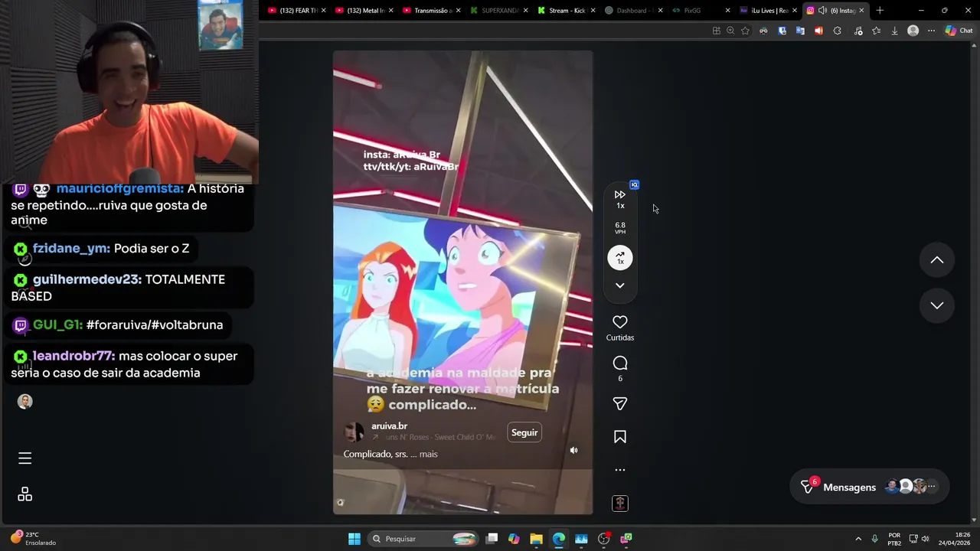Viewport: 980px width, 551px height.
Task: Open File Explorer from the taskbar
Action: point(536,539)
